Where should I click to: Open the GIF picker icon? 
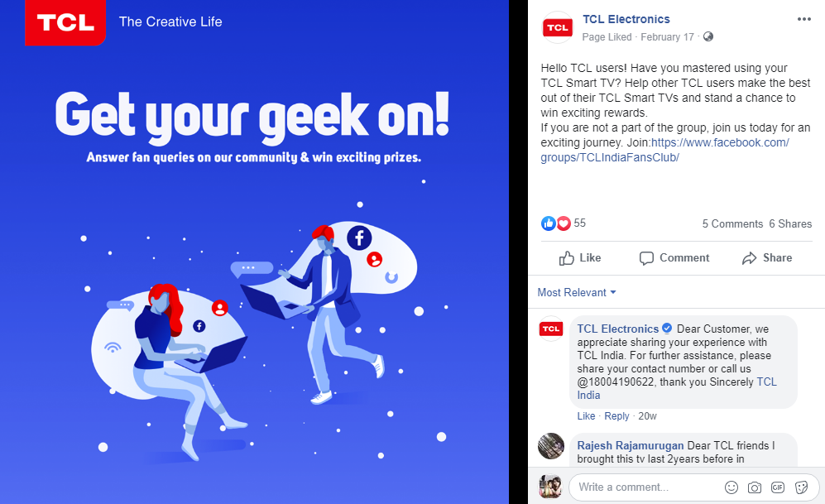778,487
